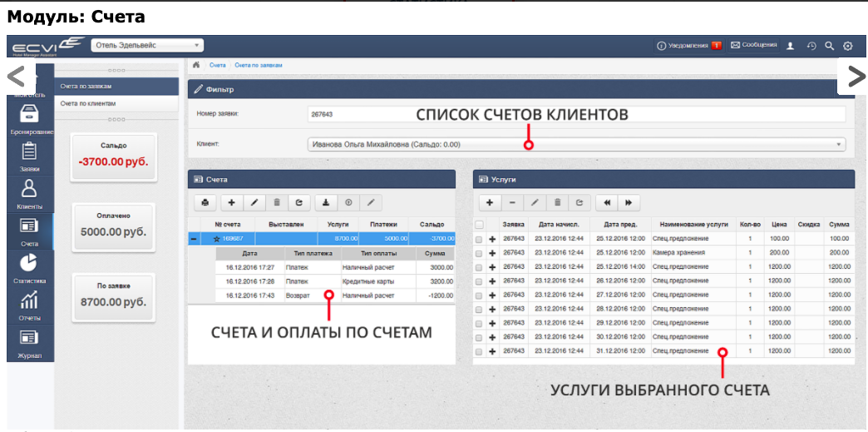868x432 pixels.
Task: Click the greyed pencil at end of Счета toolbar
Action: point(371,203)
